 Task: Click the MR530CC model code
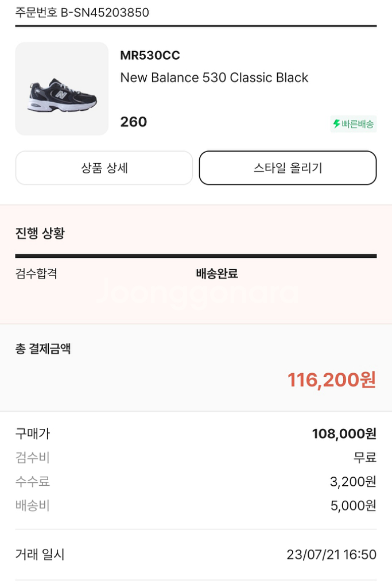click(x=148, y=55)
